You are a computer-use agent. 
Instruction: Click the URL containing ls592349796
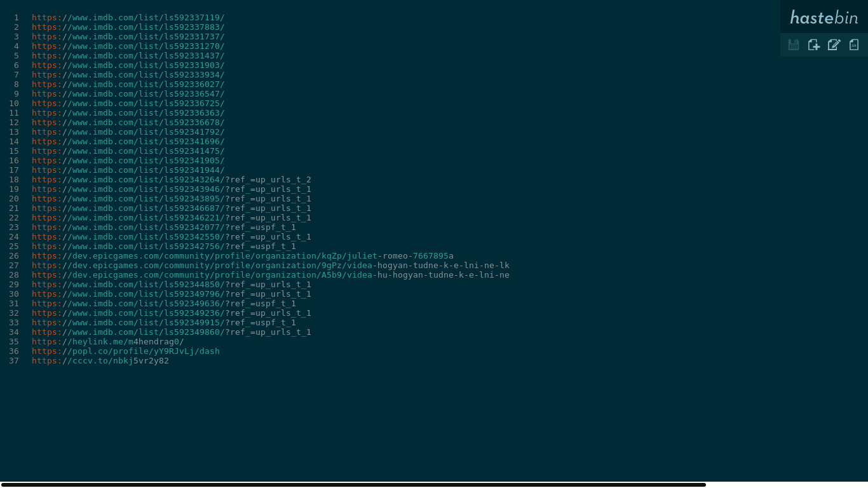coord(172,294)
